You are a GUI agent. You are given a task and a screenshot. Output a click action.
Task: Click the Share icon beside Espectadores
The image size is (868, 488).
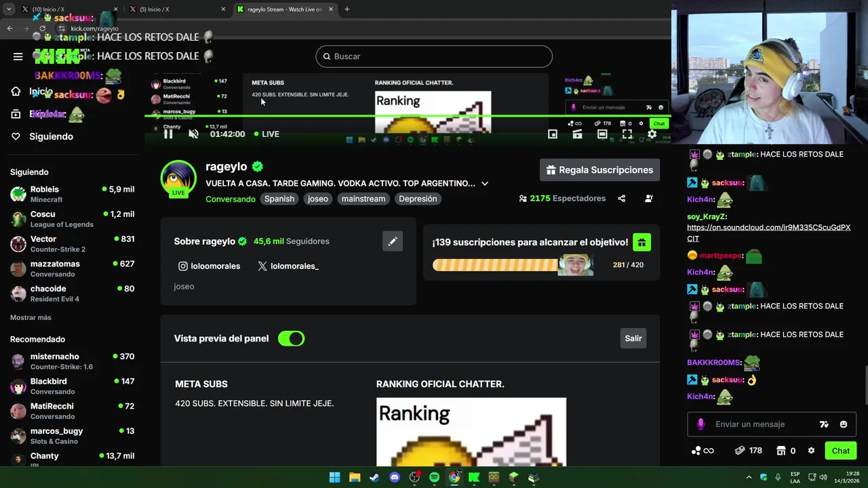(x=621, y=199)
